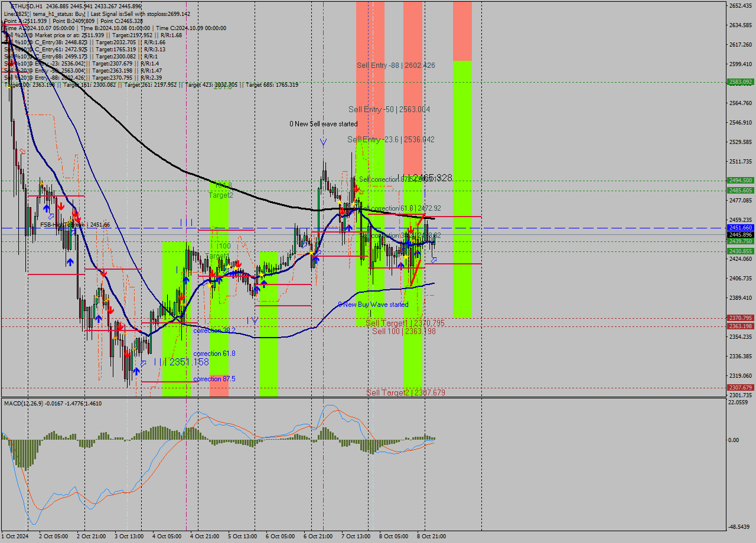This screenshot has width=756, height=543.
Task: Click the red 2370.795 price tag
Action: click(740, 318)
